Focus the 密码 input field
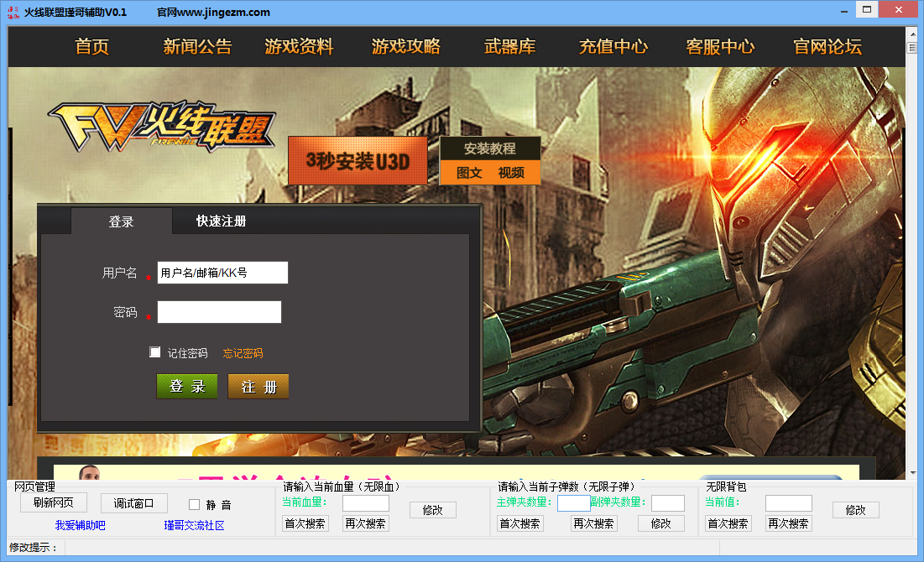The image size is (924, 562). point(219,312)
